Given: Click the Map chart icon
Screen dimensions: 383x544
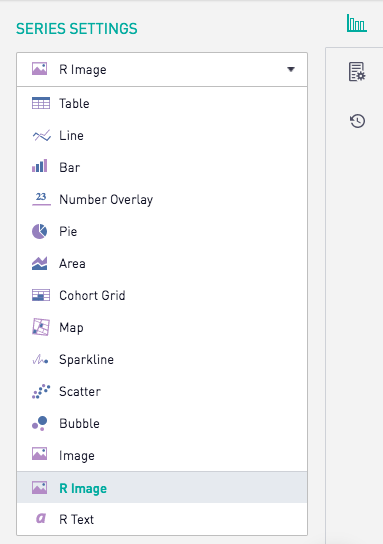Looking at the screenshot, I should pos(41,327).
